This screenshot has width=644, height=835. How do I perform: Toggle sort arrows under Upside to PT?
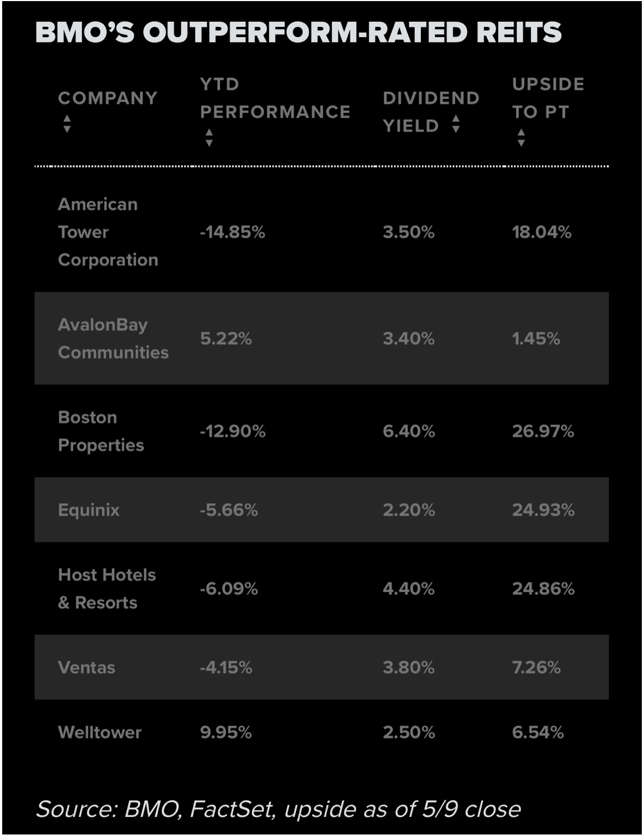click(521, 138)
